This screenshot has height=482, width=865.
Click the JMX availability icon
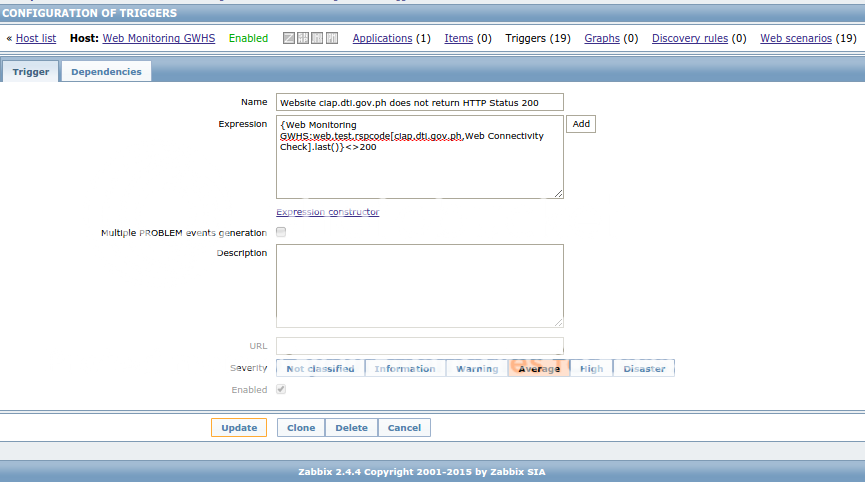click(x=317, y=38)
